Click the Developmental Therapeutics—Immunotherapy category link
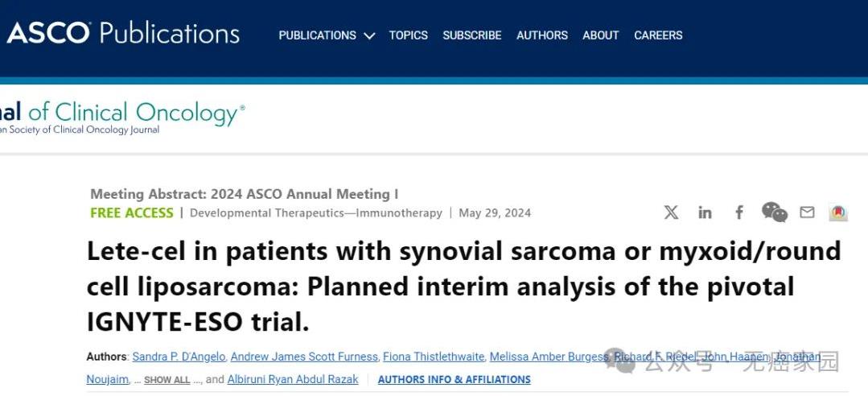Viewport: 868px width, 396px height. coord(315,213)
